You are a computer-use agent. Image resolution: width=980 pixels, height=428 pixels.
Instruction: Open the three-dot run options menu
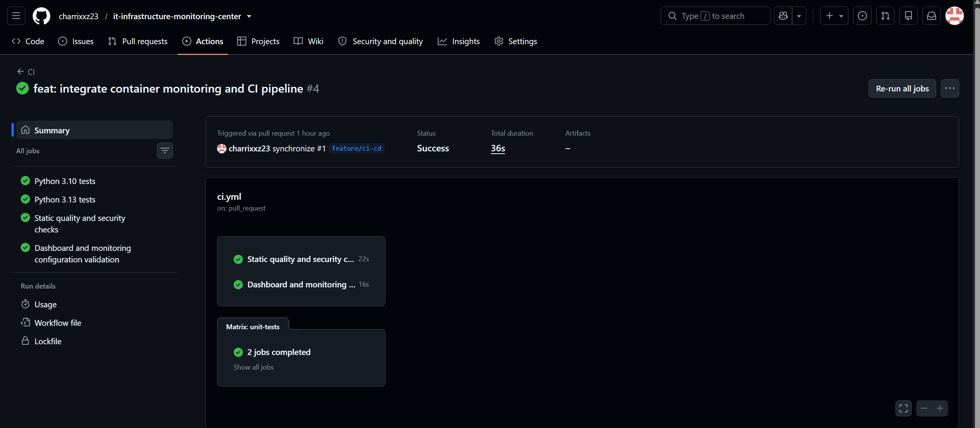(x=950, y=88)
